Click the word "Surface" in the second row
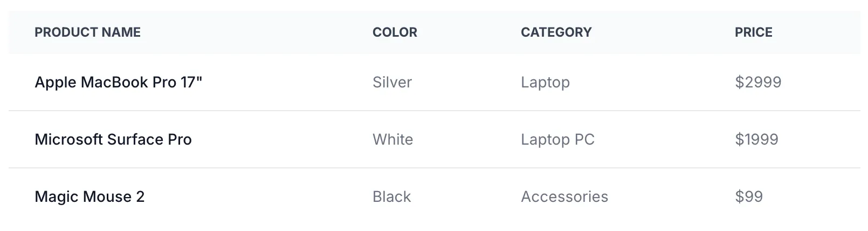Screen dimensions: 868x231 [x=135, y=140]
